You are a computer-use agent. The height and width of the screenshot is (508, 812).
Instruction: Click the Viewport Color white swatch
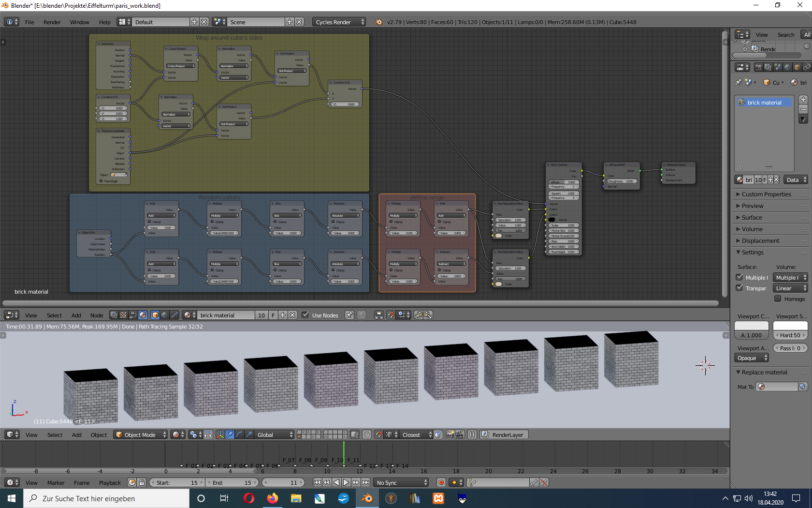tap(751, 326)
